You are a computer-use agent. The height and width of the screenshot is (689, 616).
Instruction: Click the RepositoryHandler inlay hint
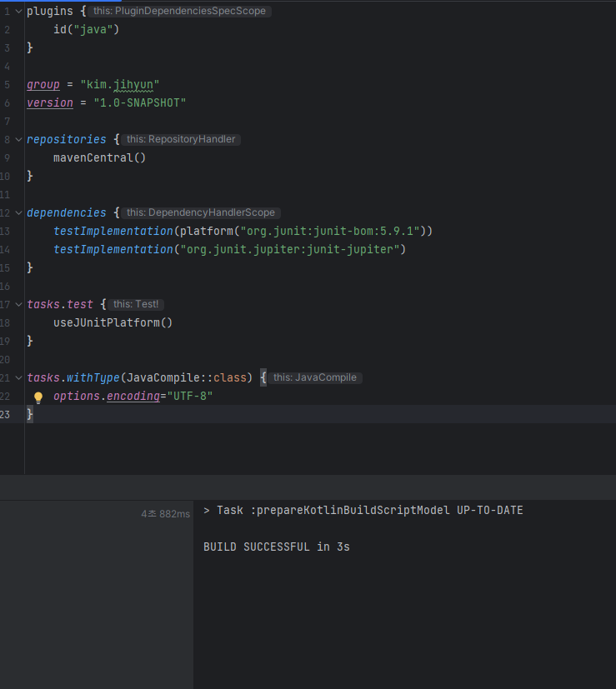tap(181, 139)
